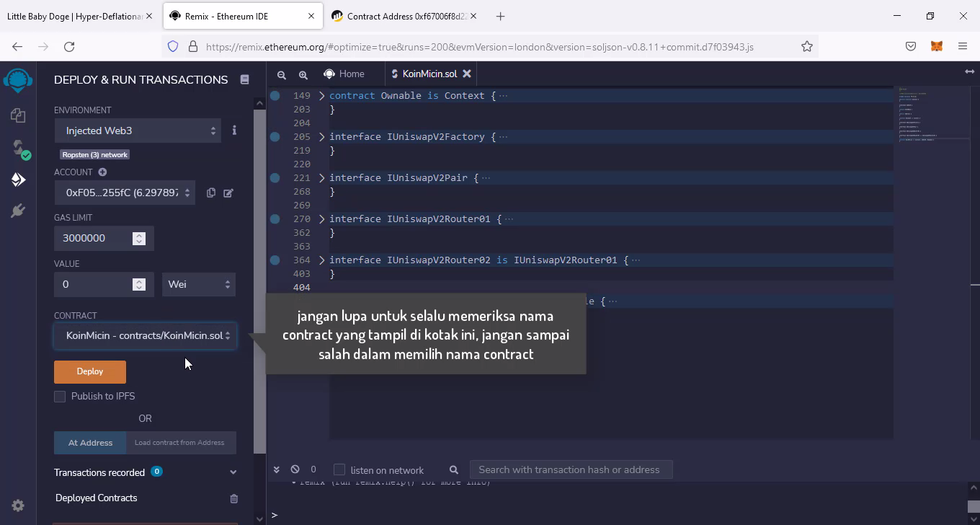Delete deployed contracts with trash icon

click(233, 498)
